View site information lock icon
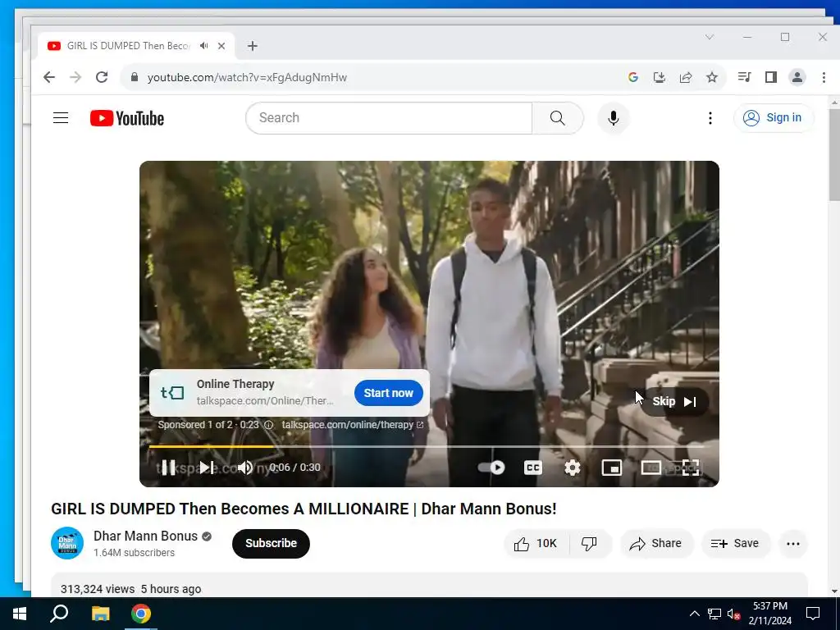 click(135, 77)
